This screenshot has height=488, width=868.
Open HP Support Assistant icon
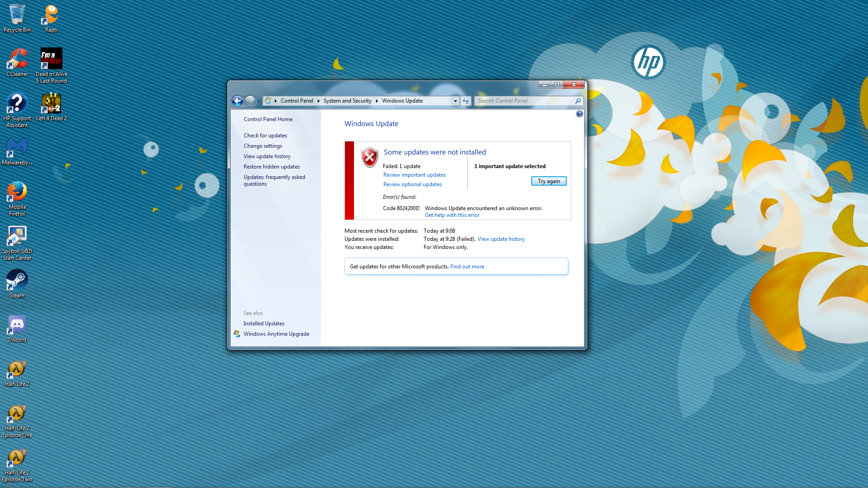17,110
